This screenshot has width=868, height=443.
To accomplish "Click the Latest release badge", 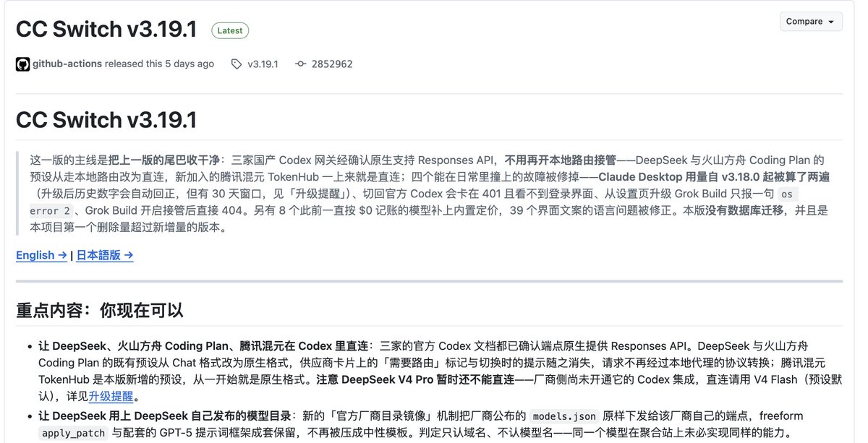I will (x=230, y=30).
